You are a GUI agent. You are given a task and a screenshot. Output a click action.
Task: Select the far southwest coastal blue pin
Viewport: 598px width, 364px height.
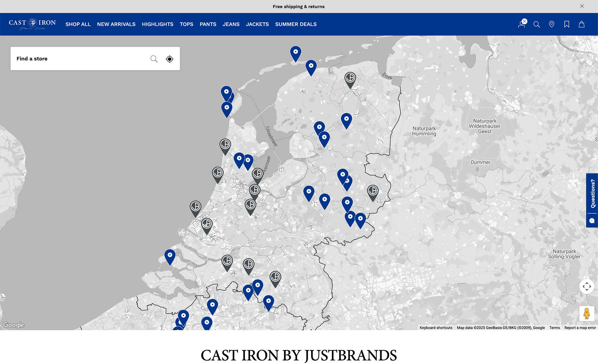(170, 257)
